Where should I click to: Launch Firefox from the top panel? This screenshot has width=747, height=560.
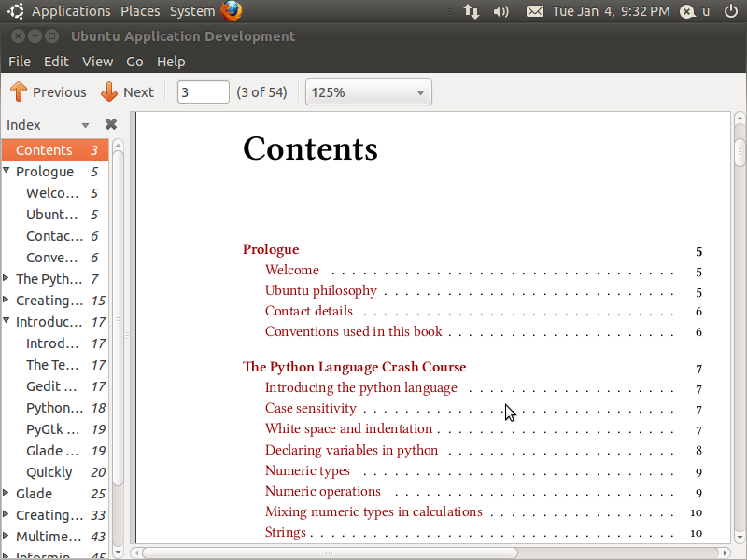click(232, 11)
